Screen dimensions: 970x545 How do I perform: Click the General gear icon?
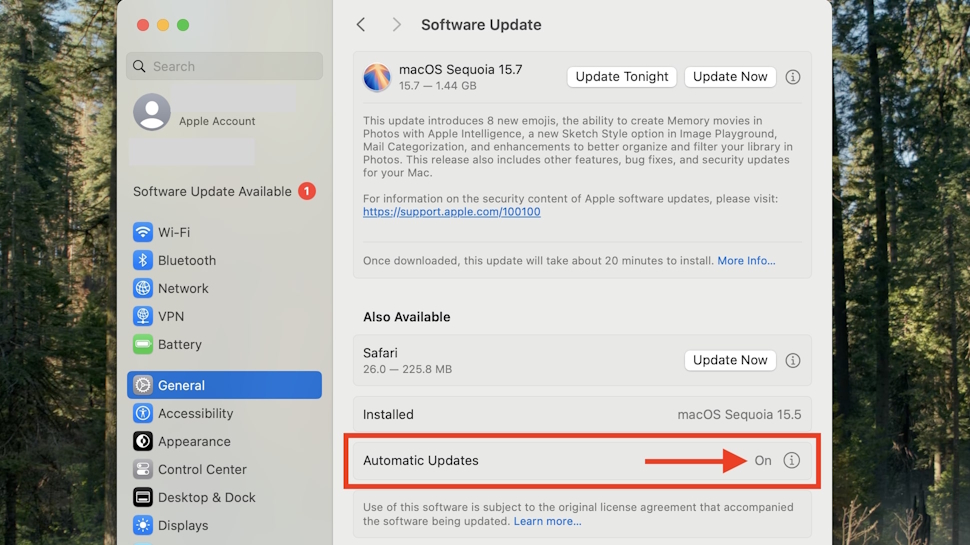(143, 385)
